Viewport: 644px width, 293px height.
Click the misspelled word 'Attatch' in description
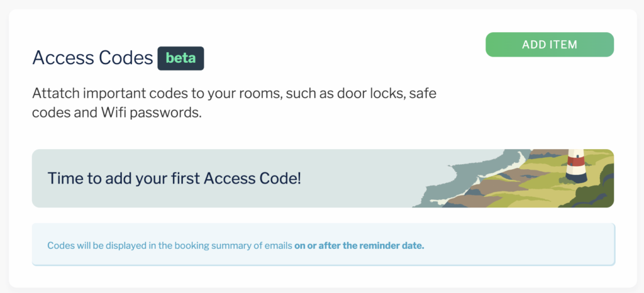click(55, 93)
